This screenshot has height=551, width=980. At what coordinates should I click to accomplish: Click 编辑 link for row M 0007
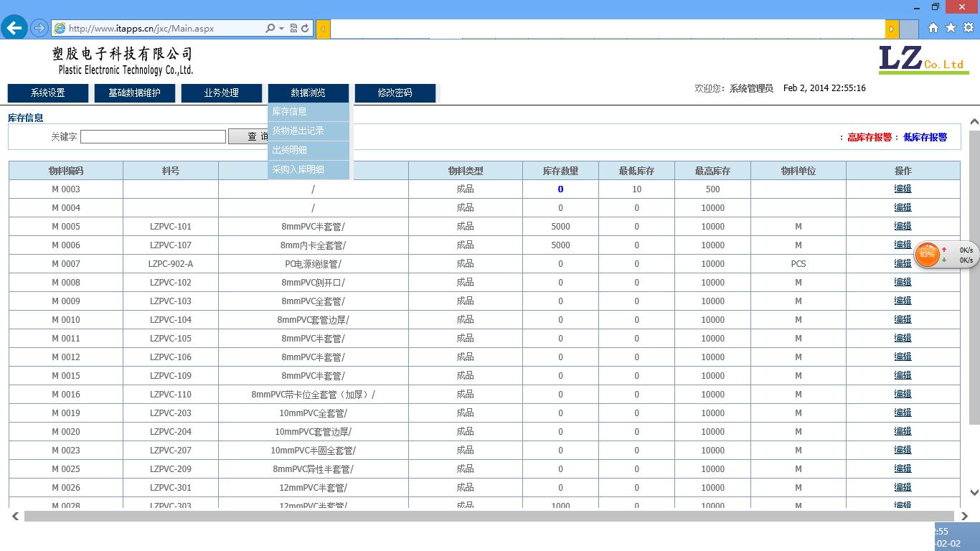[x=903, y=263]
